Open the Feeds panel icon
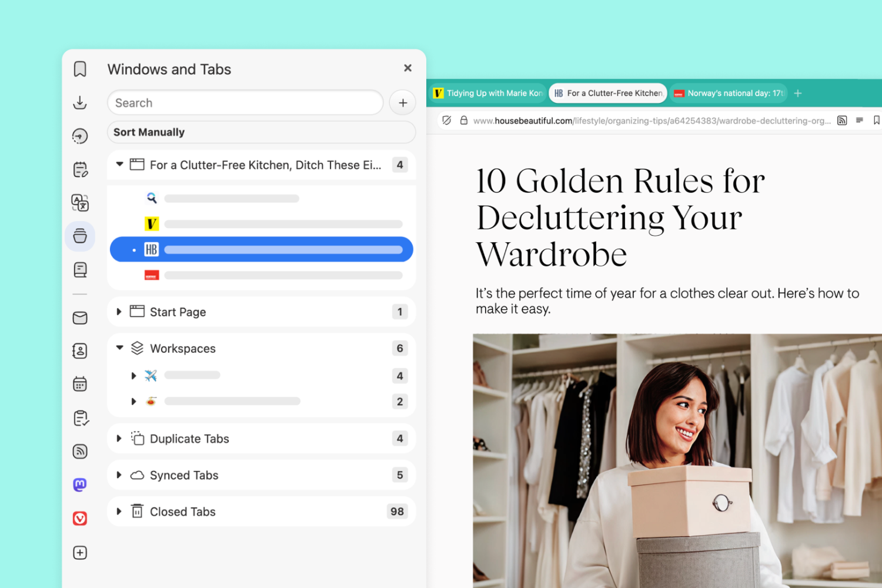882x588 pixels. coord(80,452)
